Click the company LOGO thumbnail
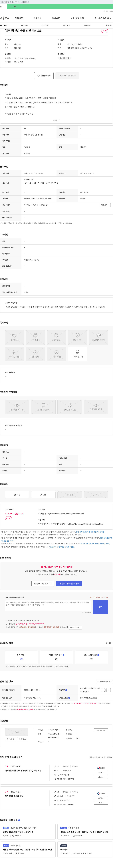The height and width of the screenshot is (868, 113). [17, 732]
